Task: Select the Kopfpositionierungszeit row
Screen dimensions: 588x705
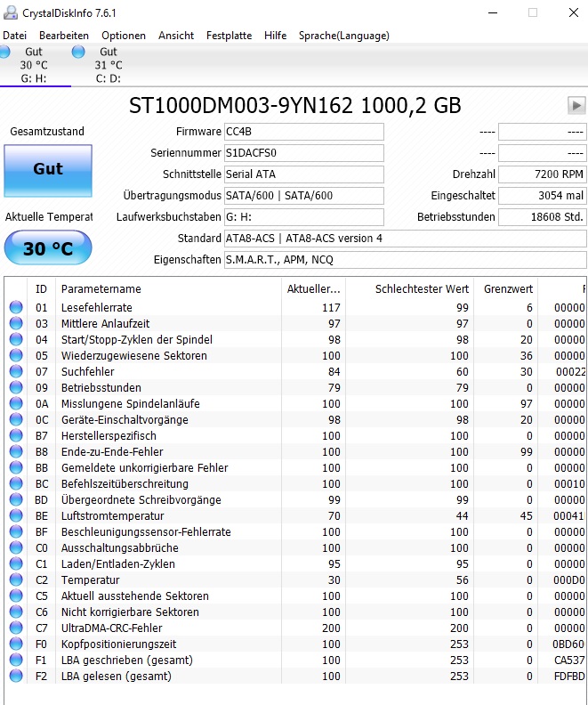Action: pyautogui.click(x=296, y=644)
